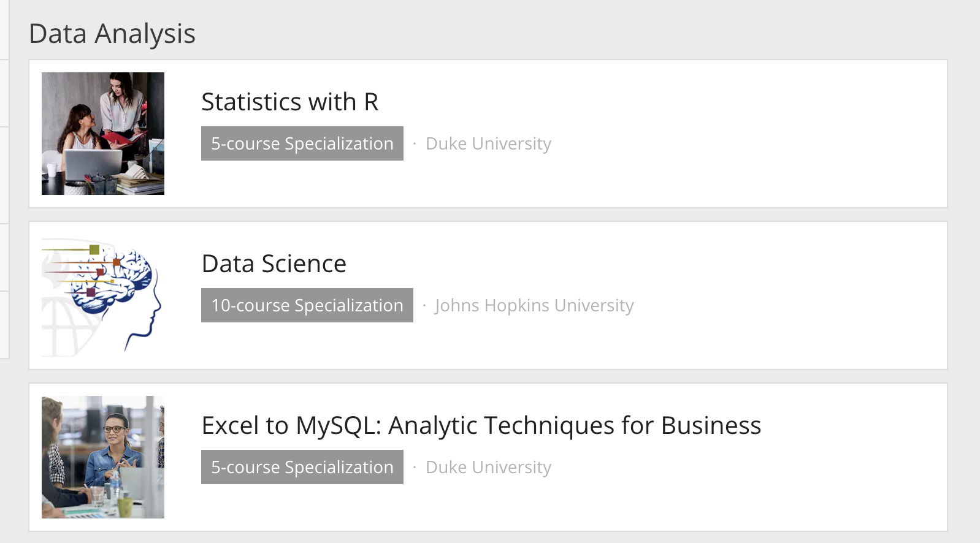Click the 10-course Specialization badge
980x543 pixels.
(307, 305)
